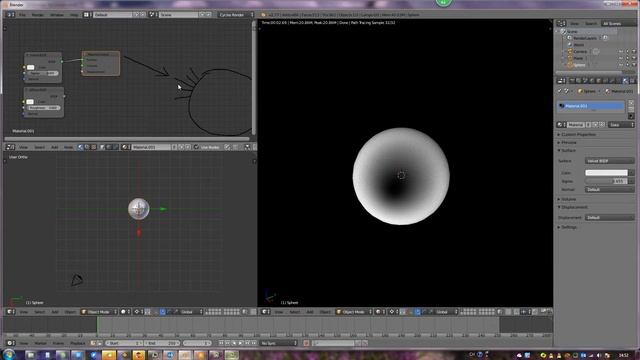Open Object Mode dropdown in left 3D view
This screenshot has width=640, height=360.
[99, 312]
